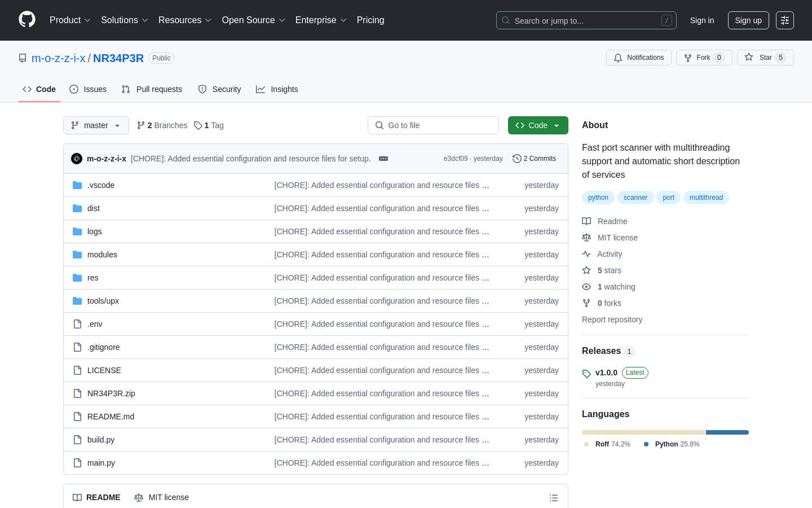Select the scanner topic tag
The image size is (812, 508).
click(x=636, y=198)
